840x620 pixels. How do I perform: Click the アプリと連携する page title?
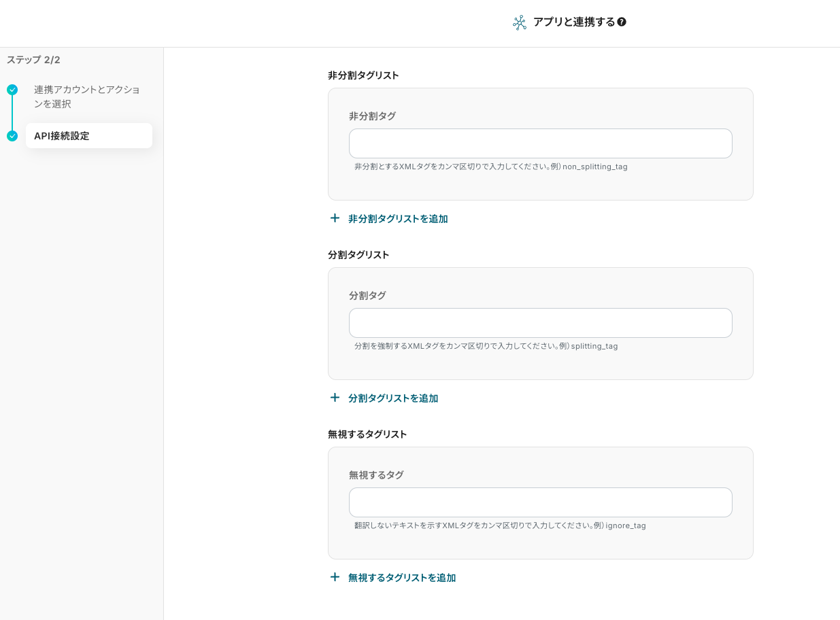coord(574,22)
